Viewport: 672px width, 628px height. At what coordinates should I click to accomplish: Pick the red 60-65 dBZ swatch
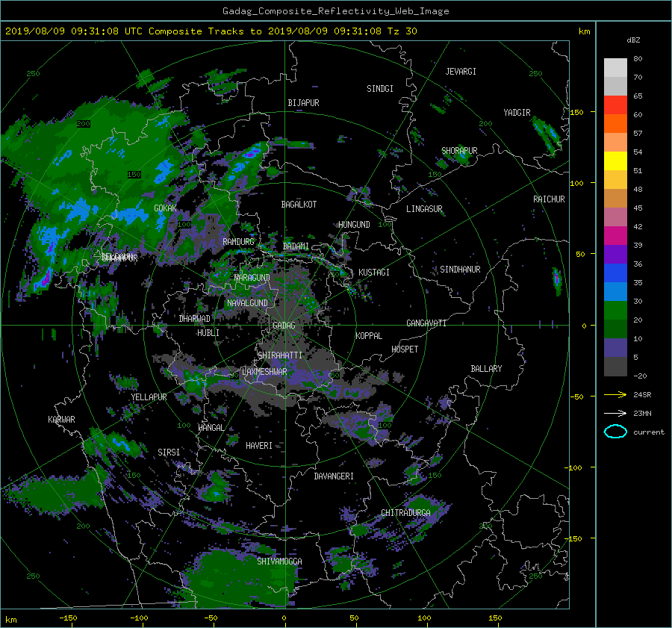615,105
